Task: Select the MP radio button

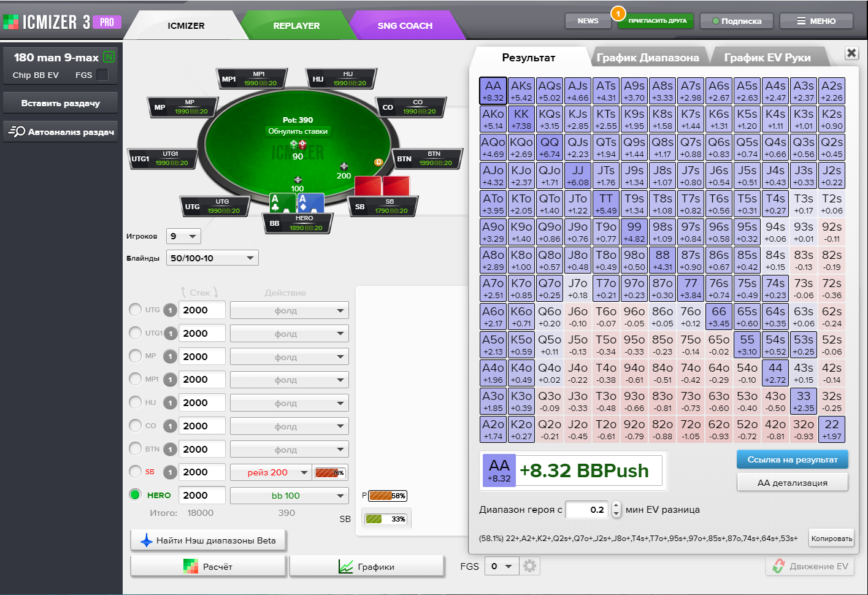Action: coord(136,356)
